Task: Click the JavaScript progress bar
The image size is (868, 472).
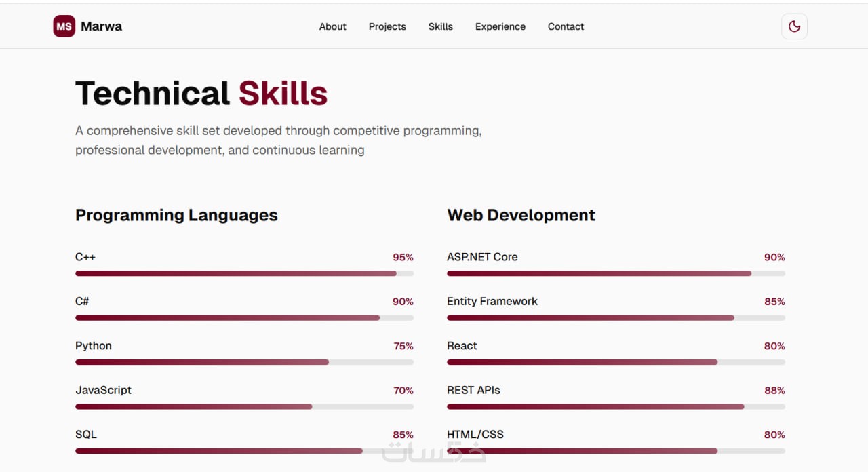Action: click(x=244, y=406)
